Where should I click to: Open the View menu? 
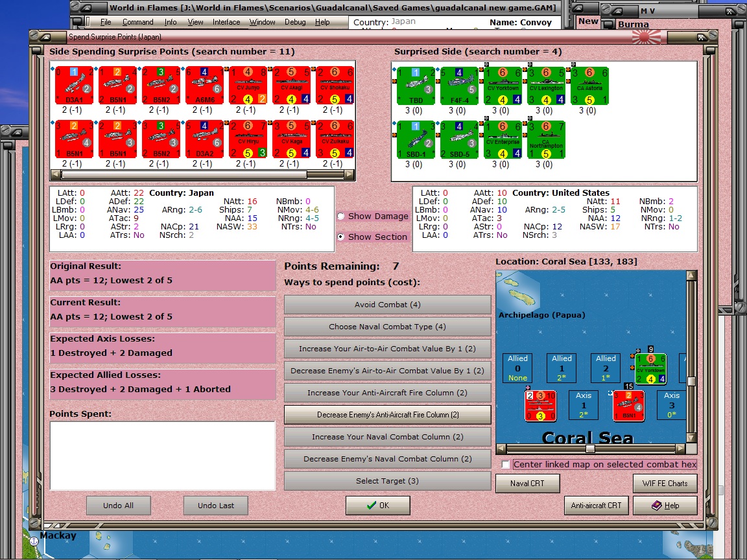pos(195,22)
